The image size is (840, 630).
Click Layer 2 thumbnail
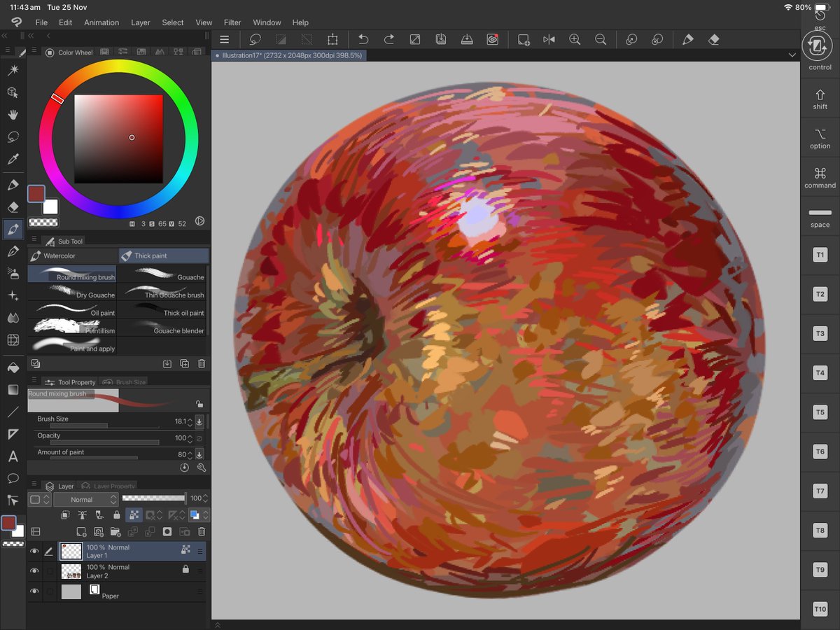[71, 571]
